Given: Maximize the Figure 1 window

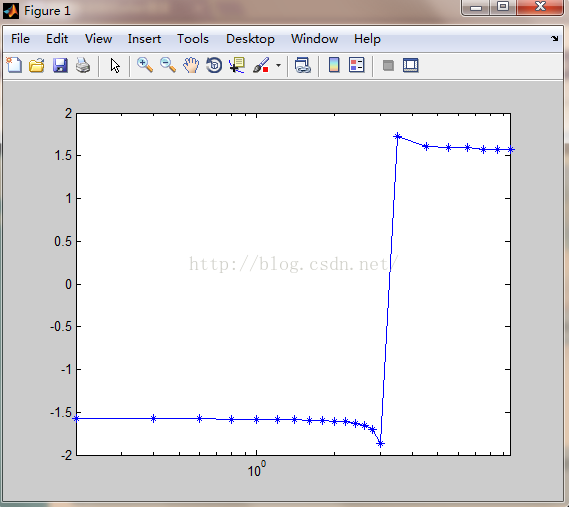Looking at the screenshot, I should click(x=503, y=7).
